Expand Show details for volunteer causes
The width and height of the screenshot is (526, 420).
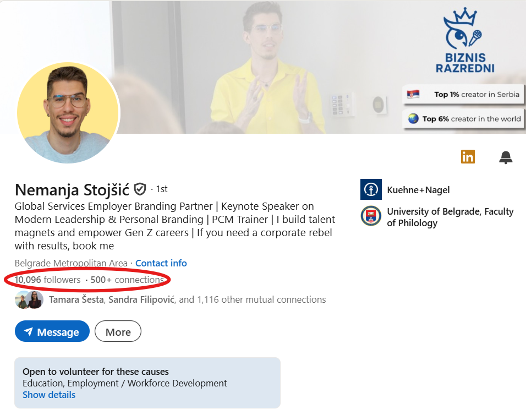coord(49,395)
